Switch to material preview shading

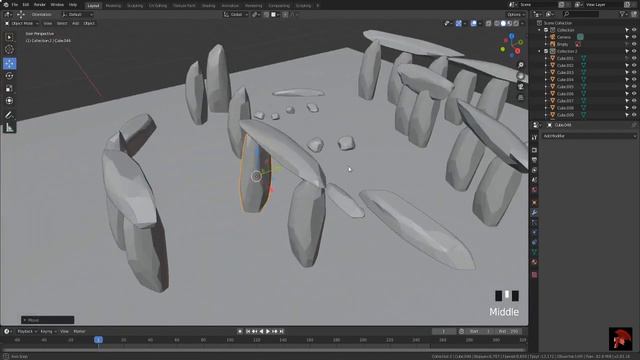pos(510,24)
